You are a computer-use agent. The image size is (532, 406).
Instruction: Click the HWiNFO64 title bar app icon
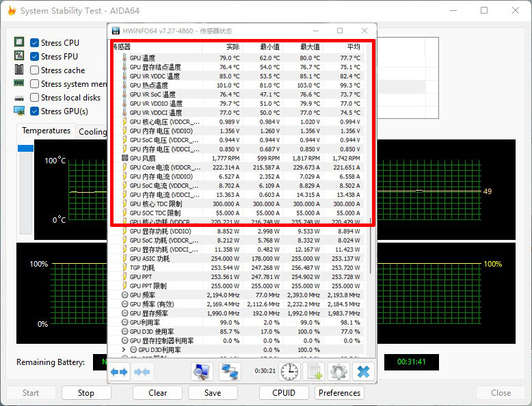click(116, 31)
